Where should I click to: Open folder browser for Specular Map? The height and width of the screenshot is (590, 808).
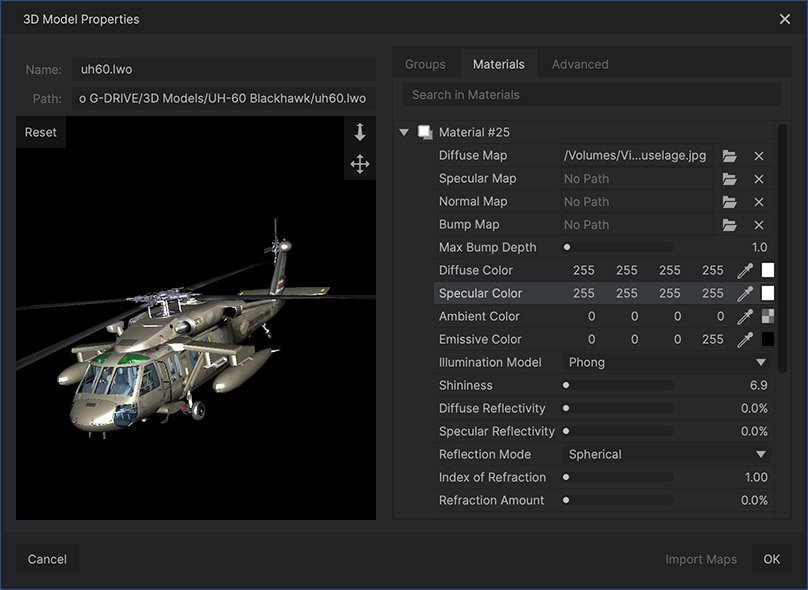coord(730,179)
